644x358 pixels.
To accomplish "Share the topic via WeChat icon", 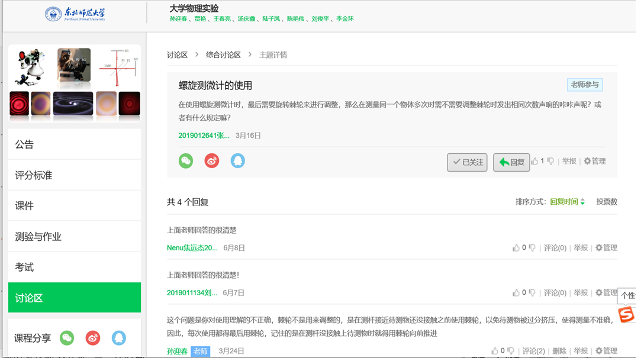I will (x=186, y=160).
